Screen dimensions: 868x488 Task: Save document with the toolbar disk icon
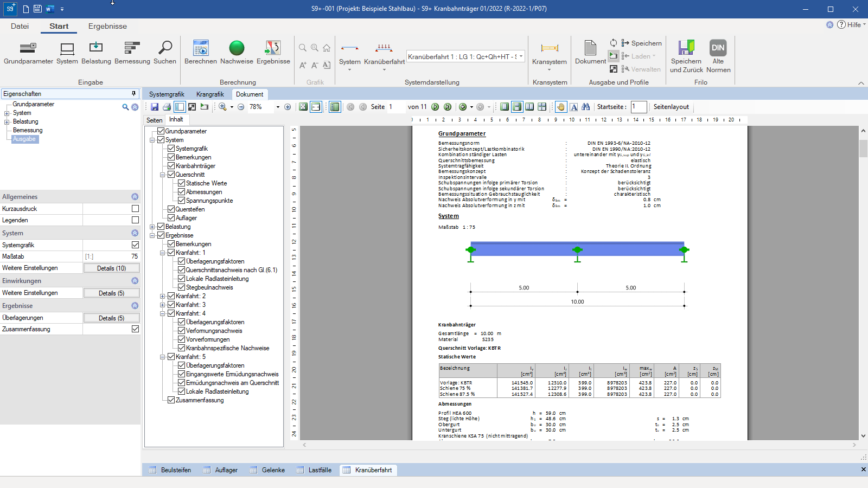tap(155, 107)
